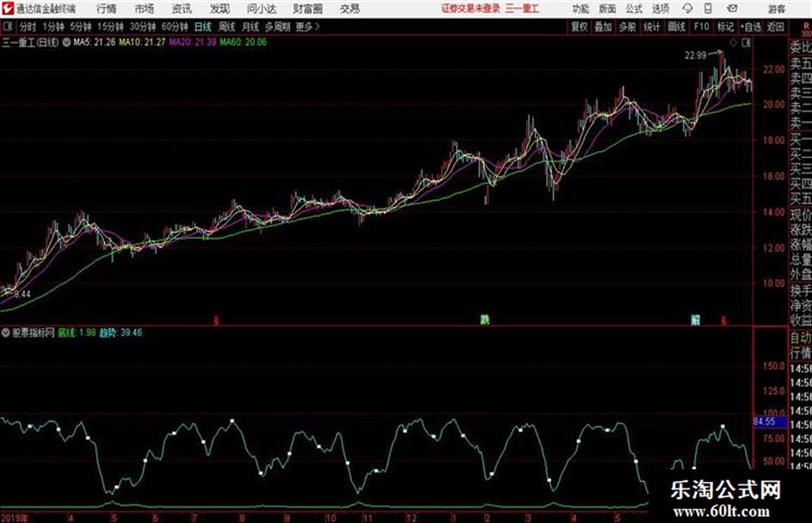Select the 日线 daily period tab
This screenshot has height=523, width=812.
(x=203, y=27)
